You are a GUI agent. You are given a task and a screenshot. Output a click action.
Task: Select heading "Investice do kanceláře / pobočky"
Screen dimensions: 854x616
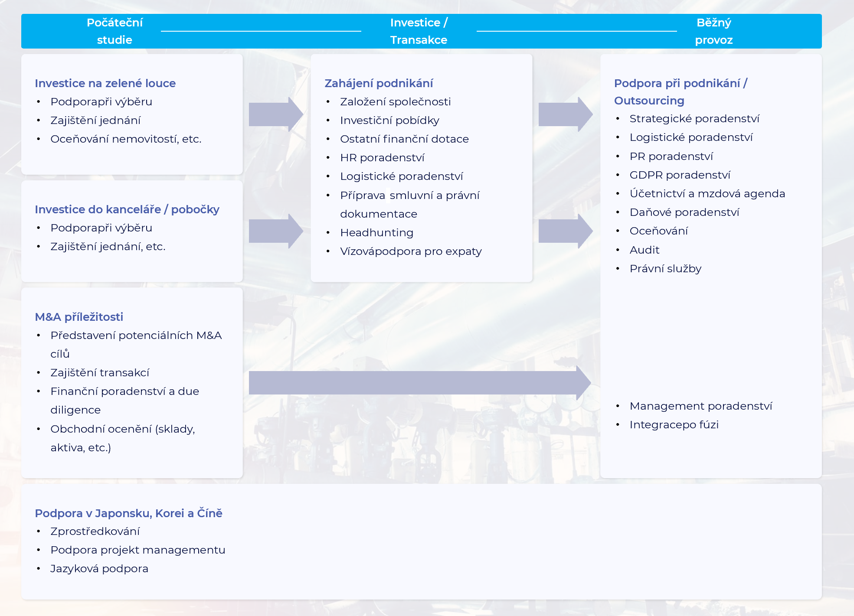pyautogui.click(x=127, y=209)
